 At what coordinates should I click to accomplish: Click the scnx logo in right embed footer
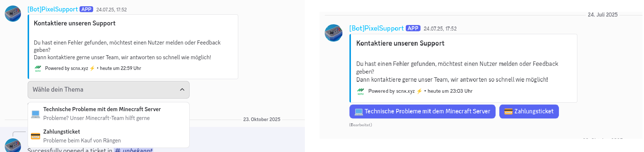point(360,91)
